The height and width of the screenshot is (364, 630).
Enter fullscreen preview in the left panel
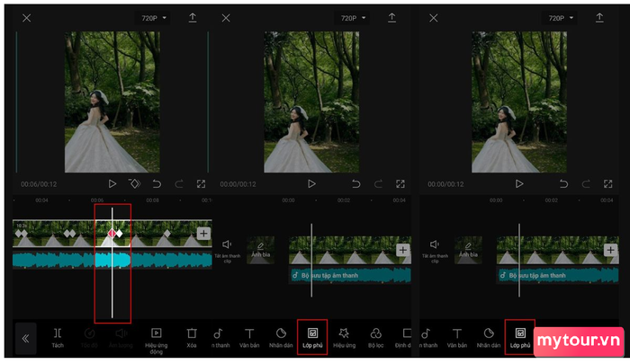click(x=201, y=184)
